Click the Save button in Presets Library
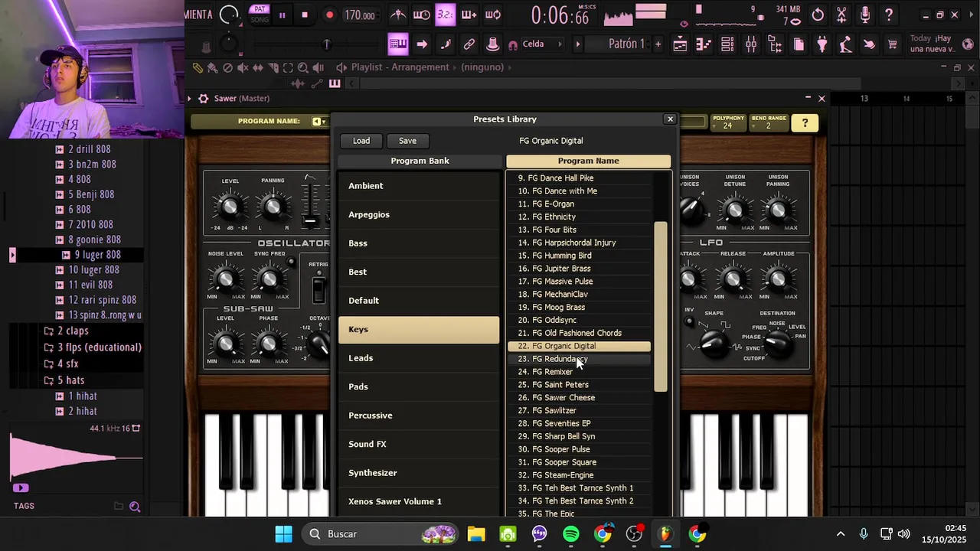Viewport: 980px width, 551px height. pyautogui.click(x=407, y=141)
